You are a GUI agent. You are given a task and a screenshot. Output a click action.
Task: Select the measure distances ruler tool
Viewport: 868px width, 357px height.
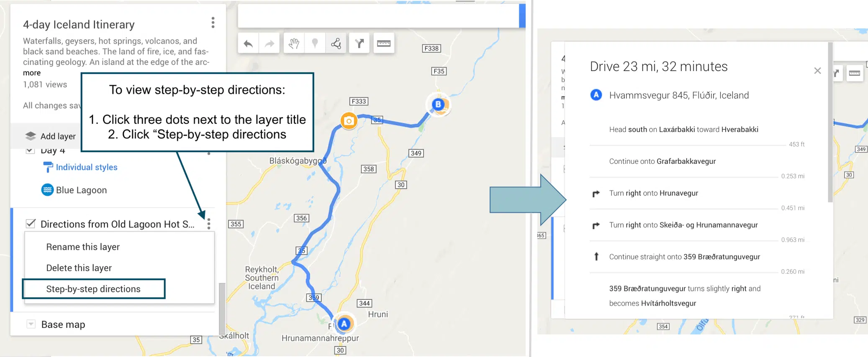coord(383,43)
